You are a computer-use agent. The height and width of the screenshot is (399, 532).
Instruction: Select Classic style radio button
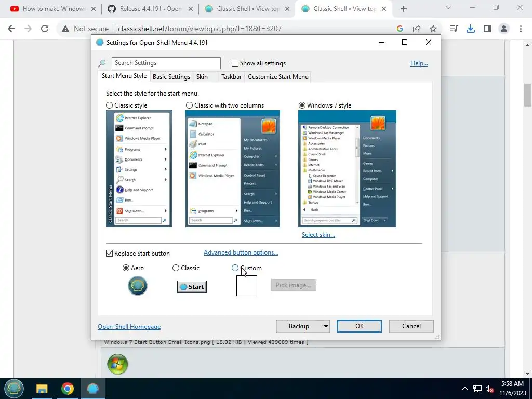click(109, 105)
